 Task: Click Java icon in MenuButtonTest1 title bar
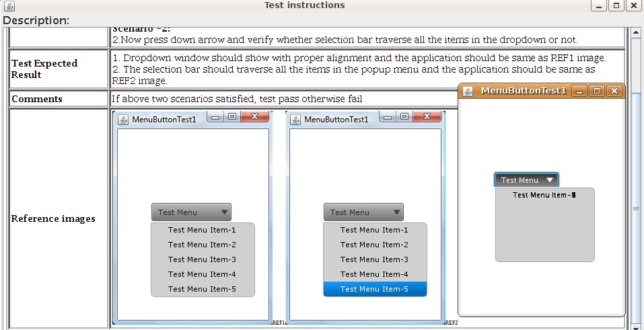click(x=468, y=91)
